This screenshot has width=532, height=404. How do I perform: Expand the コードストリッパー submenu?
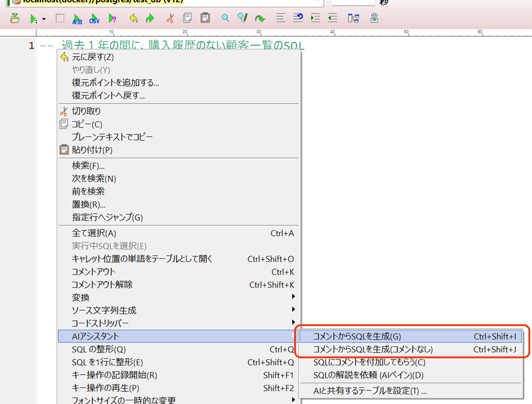click(x=179, y=323)
